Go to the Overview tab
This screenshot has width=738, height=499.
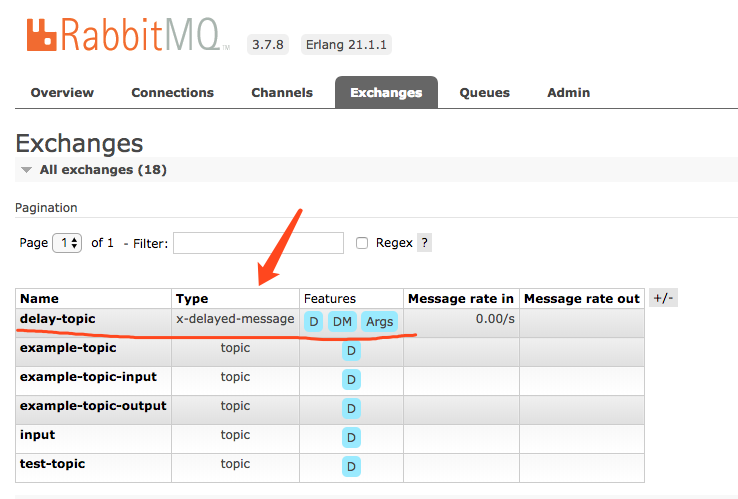click(62, 93)
